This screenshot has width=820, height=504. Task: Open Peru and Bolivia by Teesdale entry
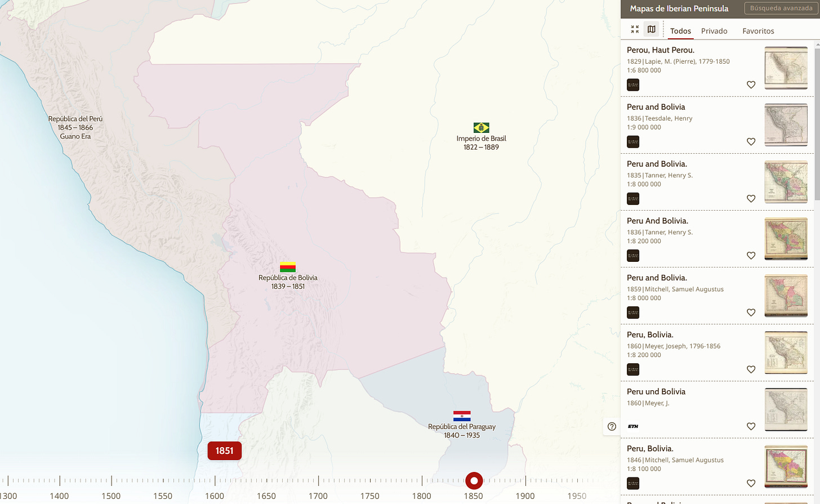coord(656,107)
